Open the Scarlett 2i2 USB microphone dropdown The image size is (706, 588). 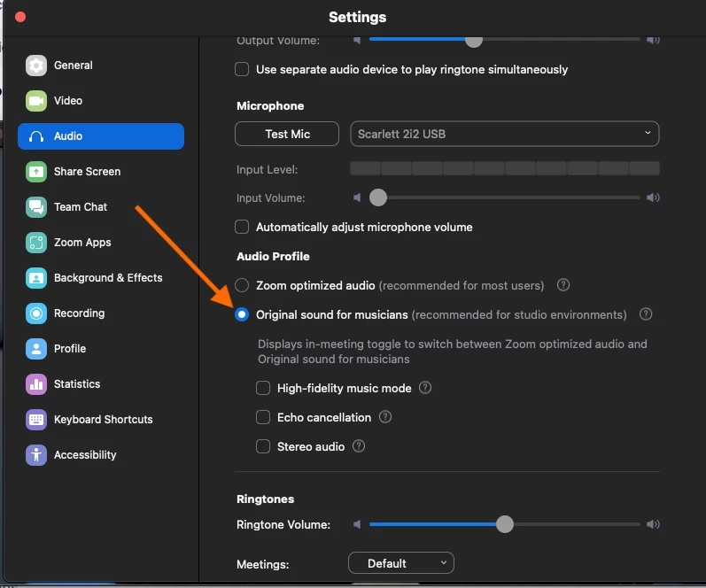click(x=505, y=134)
